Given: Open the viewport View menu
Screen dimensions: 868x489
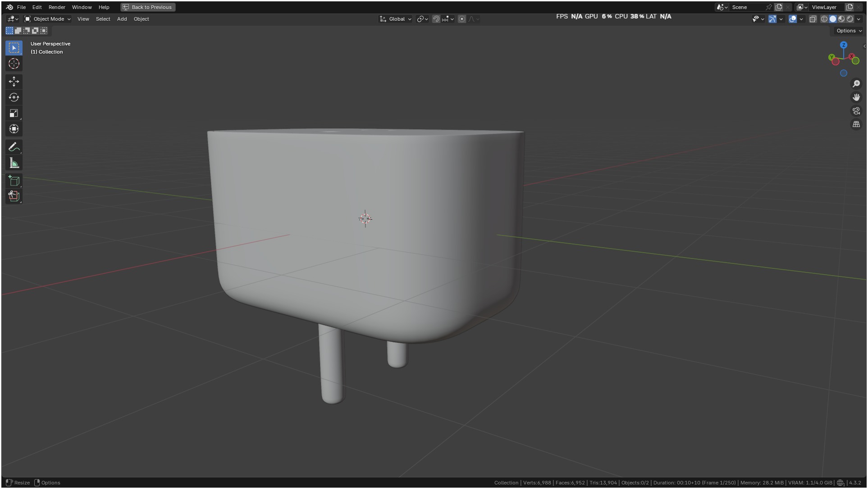Looking at the screenshot, I should tap(83, 19).
